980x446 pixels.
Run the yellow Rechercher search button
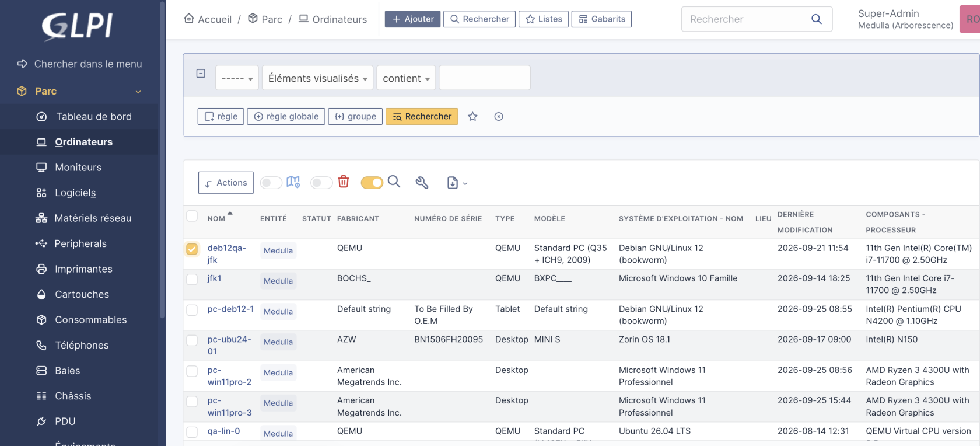[422, 117]
